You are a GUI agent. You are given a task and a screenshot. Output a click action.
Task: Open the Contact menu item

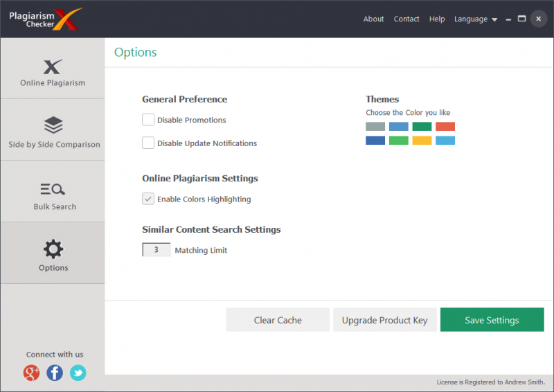[x=406, y=19]
